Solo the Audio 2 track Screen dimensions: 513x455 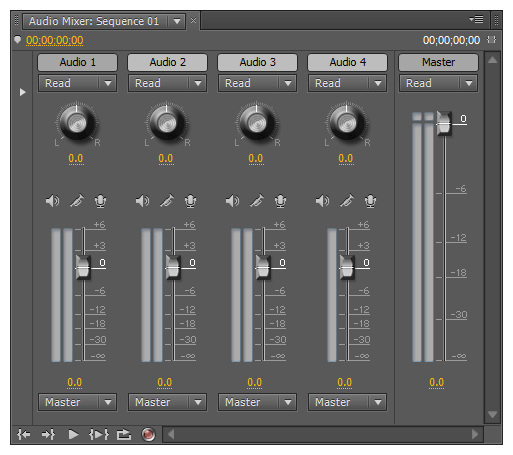coord(167,201)
